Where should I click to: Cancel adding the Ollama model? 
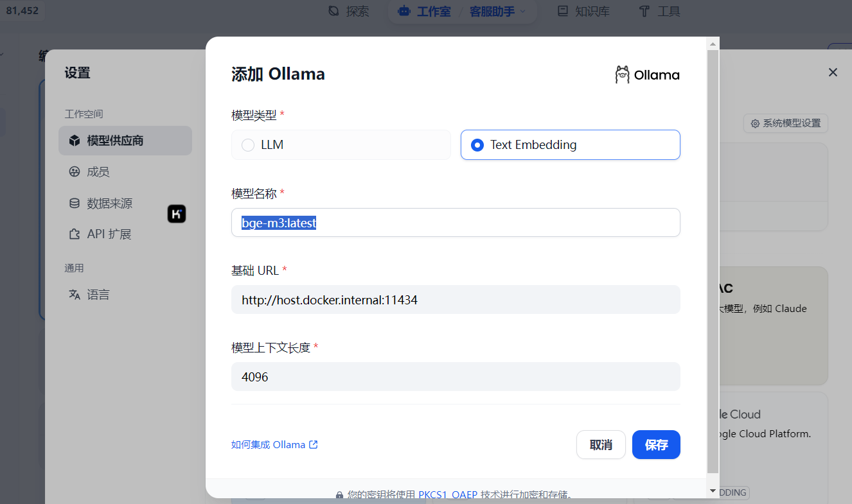(601, 444)
